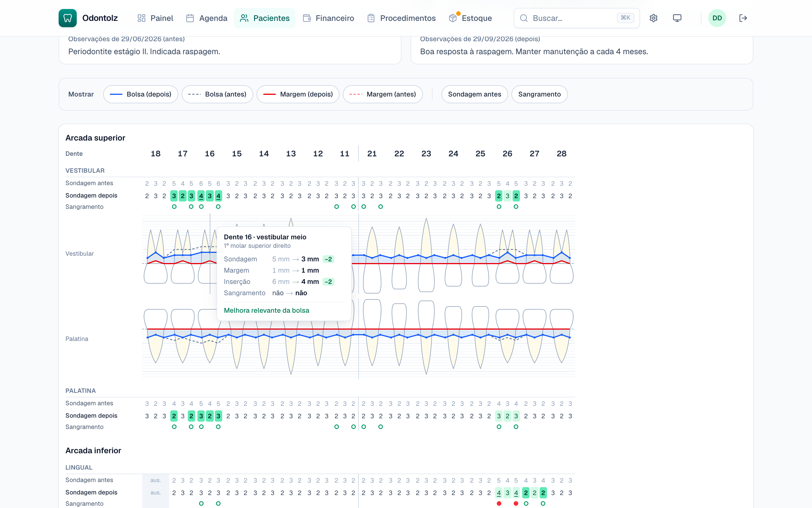Image resolution: width=812 pixels, height=508 pixels.
Task: Toggle the Margem (antes) dashed line
Action: tap(383, 94)
